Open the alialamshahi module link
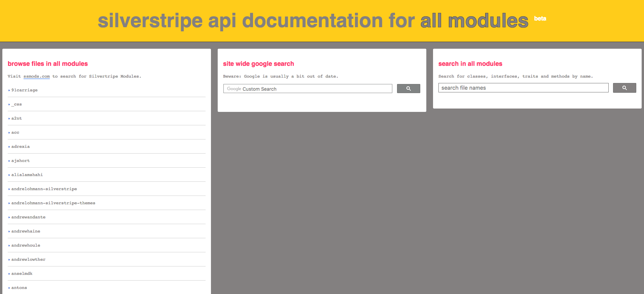This screenshot has width=644, height=294. pos(27,175)
